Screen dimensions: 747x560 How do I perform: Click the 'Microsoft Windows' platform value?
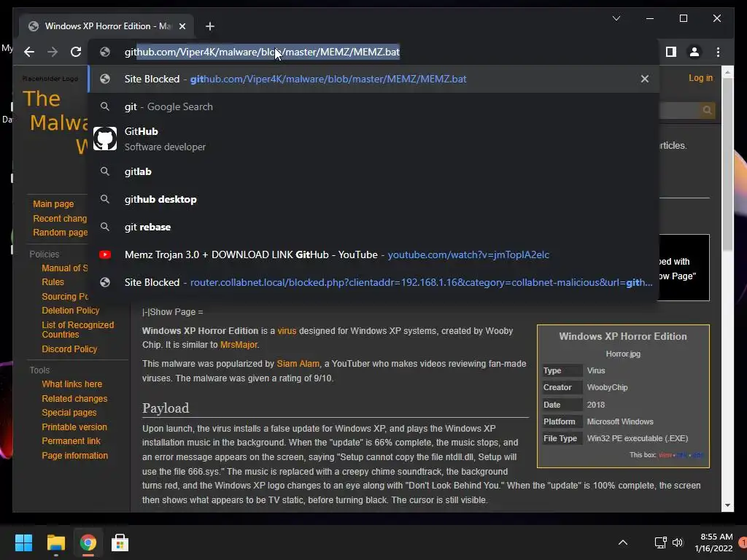620,421
